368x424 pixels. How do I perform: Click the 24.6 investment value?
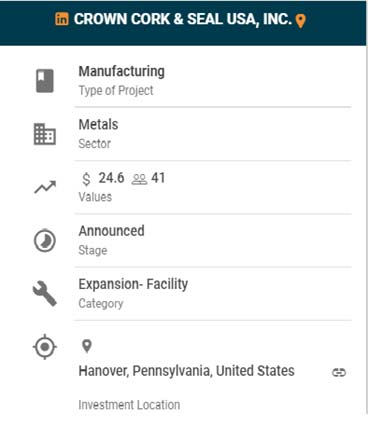pos(111,178)
